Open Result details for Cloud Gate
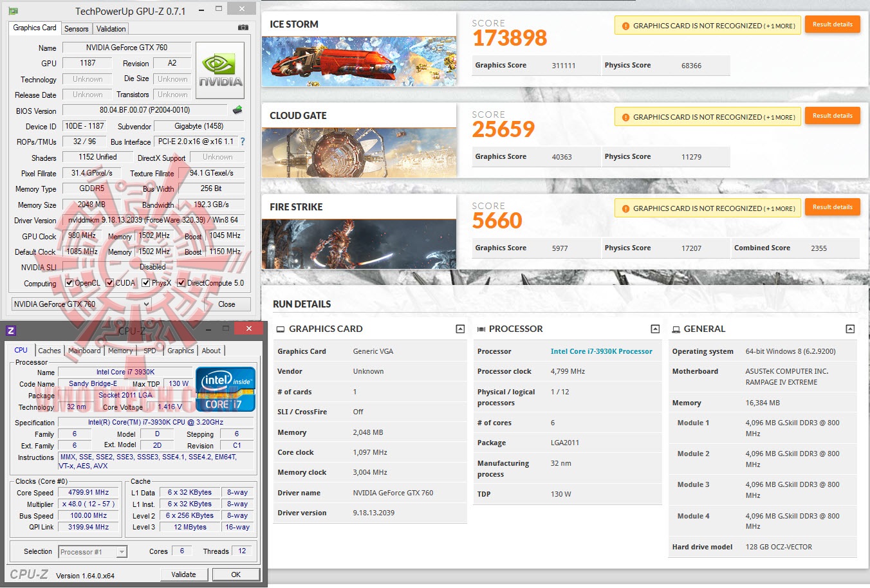This screenshot has height=588, width=870. [x=833, y=116]
